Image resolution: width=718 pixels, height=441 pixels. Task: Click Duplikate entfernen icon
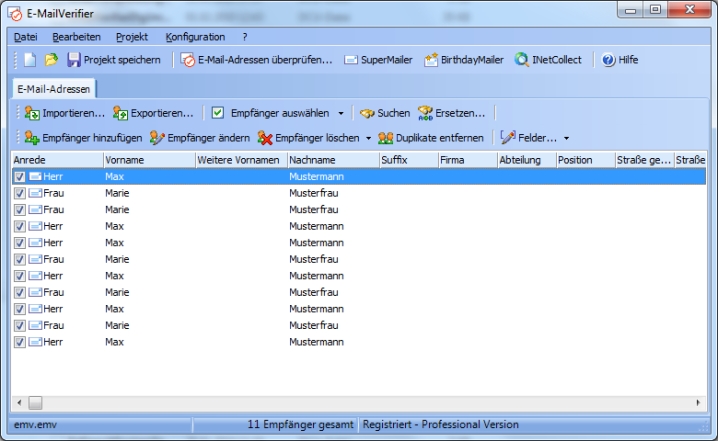click(385, 137)
